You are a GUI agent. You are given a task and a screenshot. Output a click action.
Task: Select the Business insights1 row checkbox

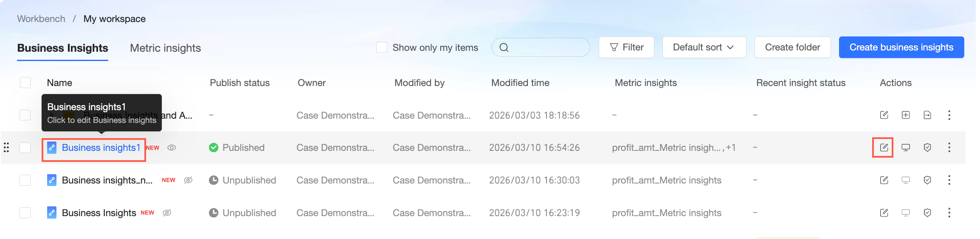25,147
